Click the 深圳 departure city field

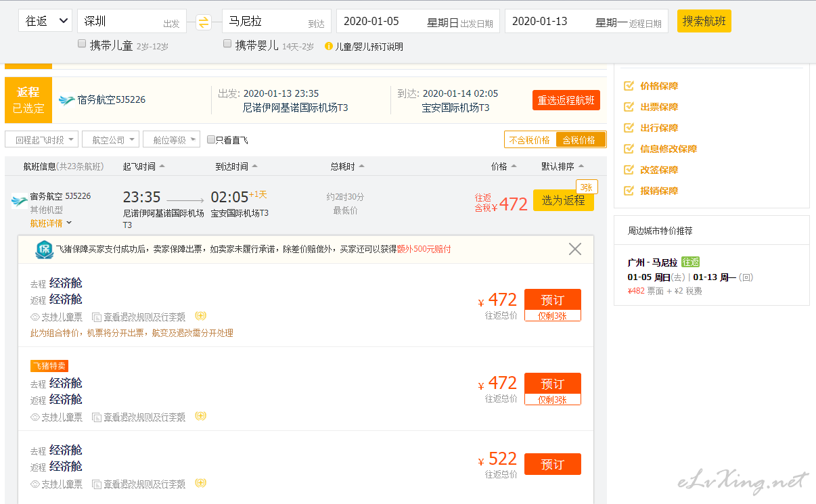coord(132,21)
